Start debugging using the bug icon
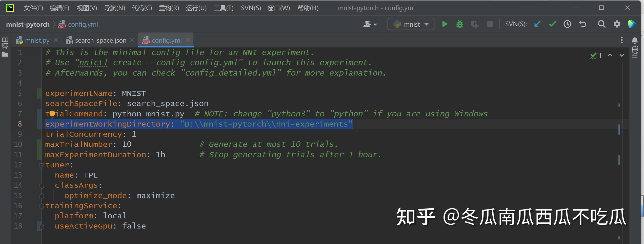 click(459, 24)
